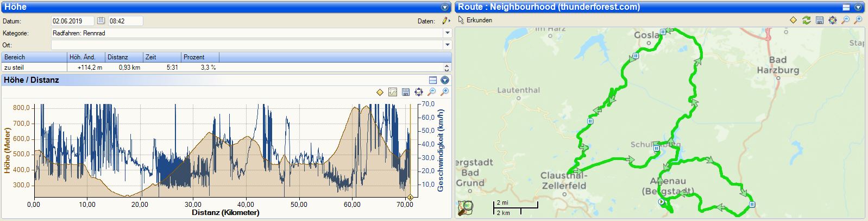Open the calendar date picker next to Datum

pos(101,21)
